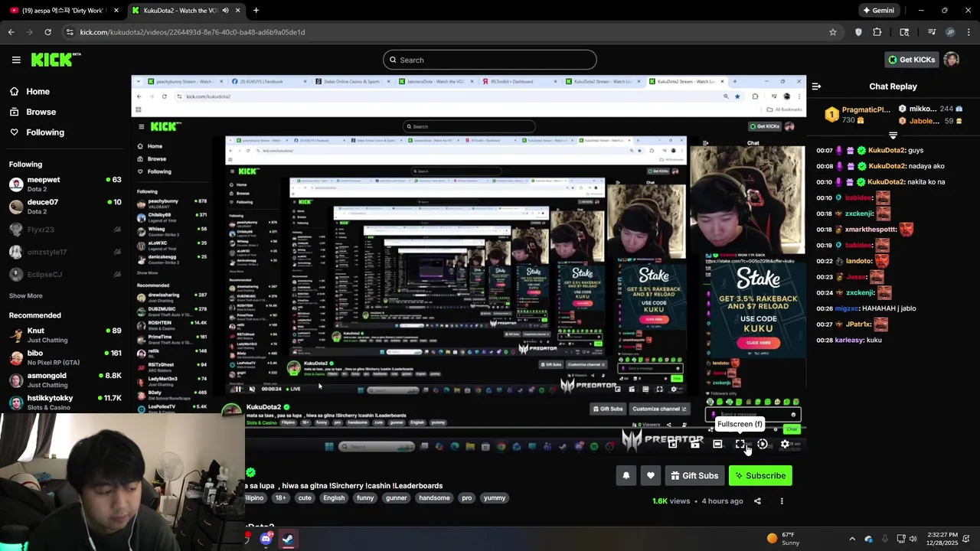Click the fullscreen player icon

[740, 444]
